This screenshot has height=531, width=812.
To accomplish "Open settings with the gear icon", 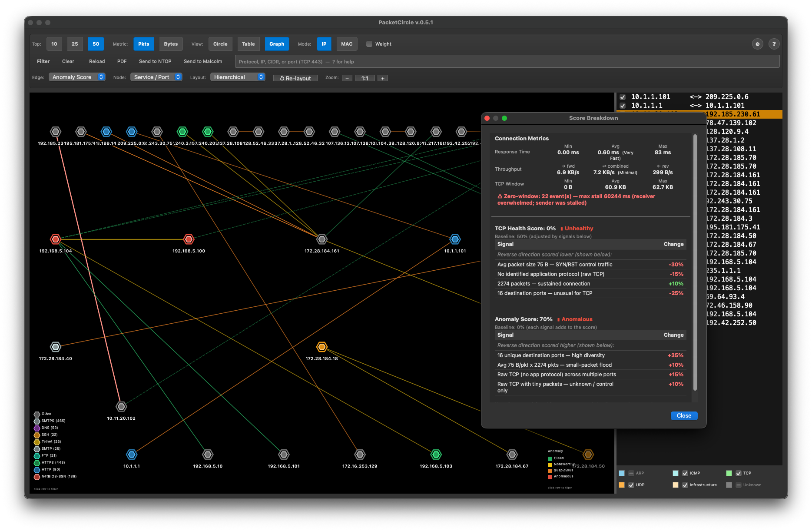I will tap(757, 44).
